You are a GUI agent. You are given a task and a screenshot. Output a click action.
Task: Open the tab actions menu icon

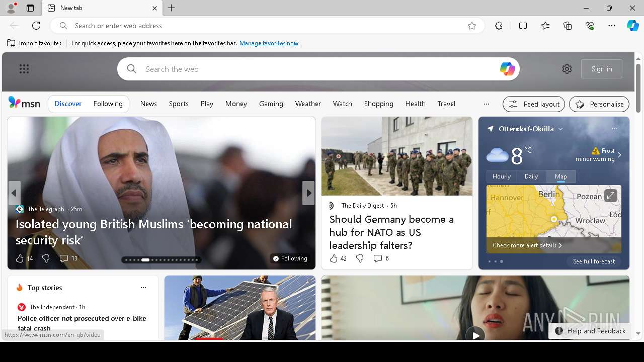coord(30,8)
